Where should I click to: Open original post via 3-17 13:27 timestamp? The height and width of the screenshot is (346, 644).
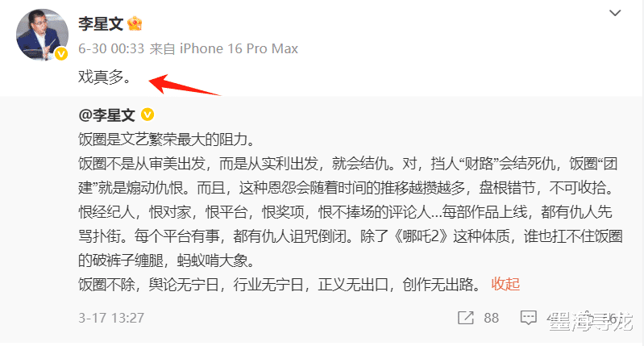click(x=111, y=318)
